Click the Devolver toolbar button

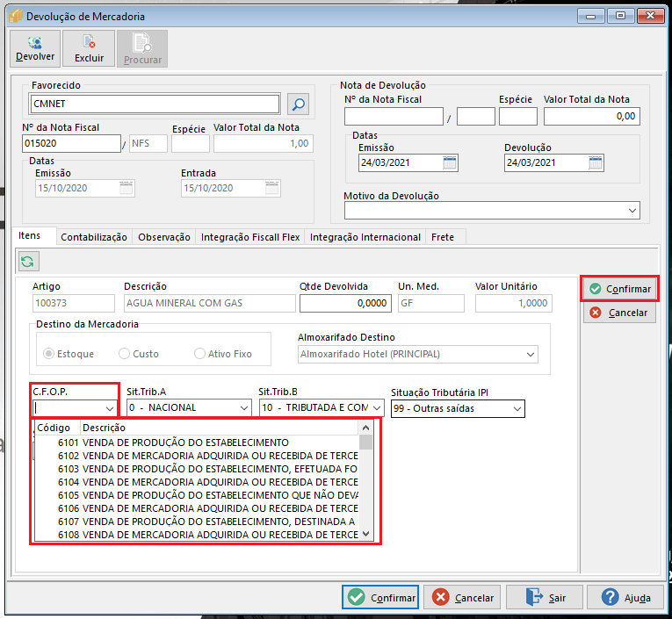coord(35,48)
